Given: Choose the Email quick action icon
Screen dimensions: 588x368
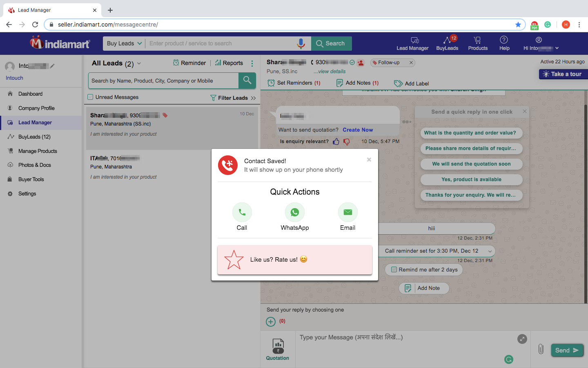Looking at the screenshot, I should 347,212.
